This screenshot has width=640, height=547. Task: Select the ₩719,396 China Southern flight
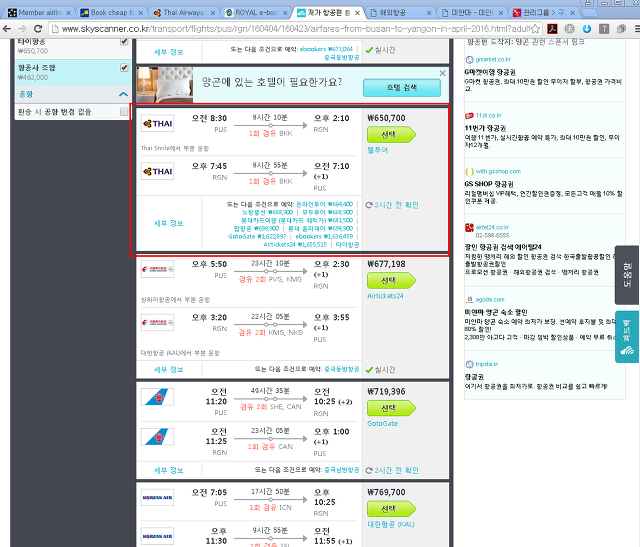(391, 408)
